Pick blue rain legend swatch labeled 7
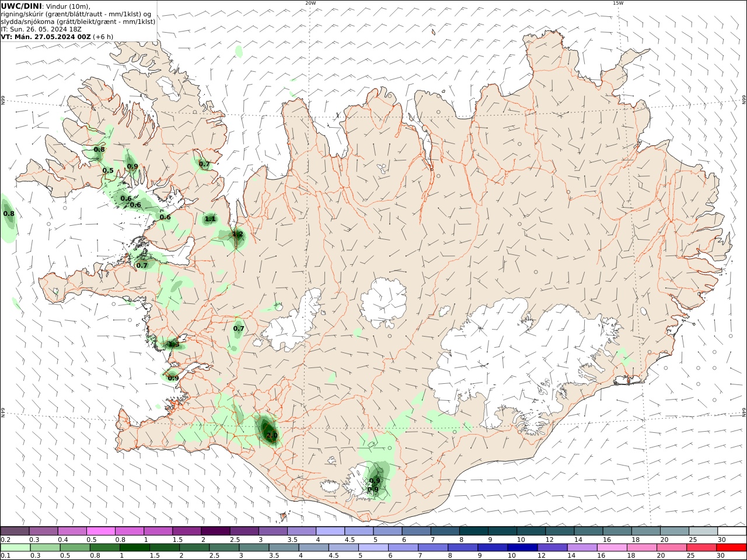 click(433, 548)
